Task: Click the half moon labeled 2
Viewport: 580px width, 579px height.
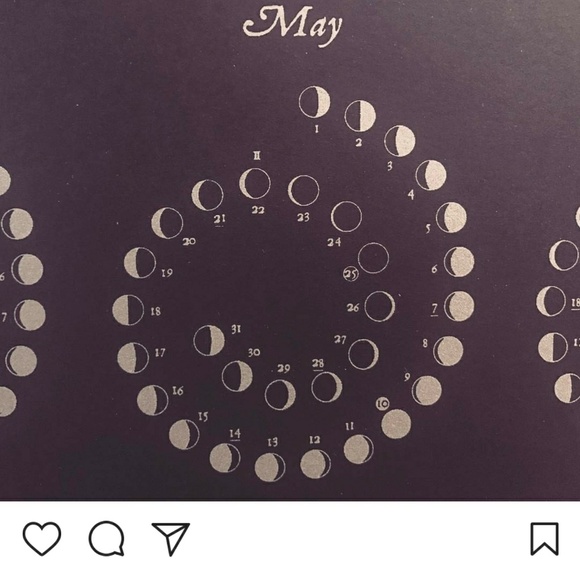Action: point(360,115)
